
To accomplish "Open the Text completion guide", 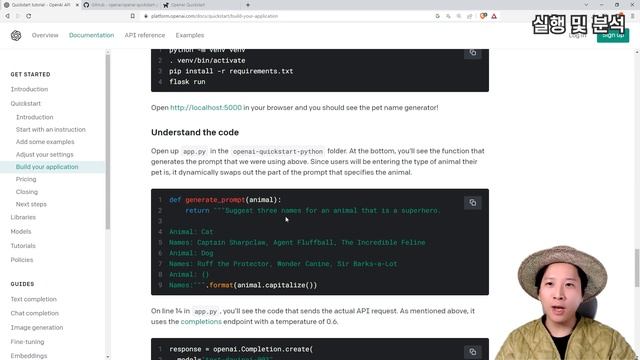I will tap(33, 299).
